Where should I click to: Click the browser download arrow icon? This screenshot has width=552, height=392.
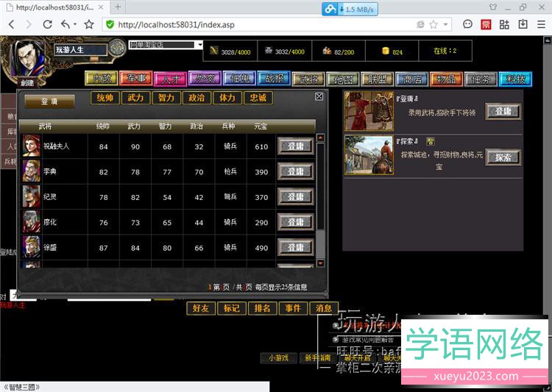[523, 24]
